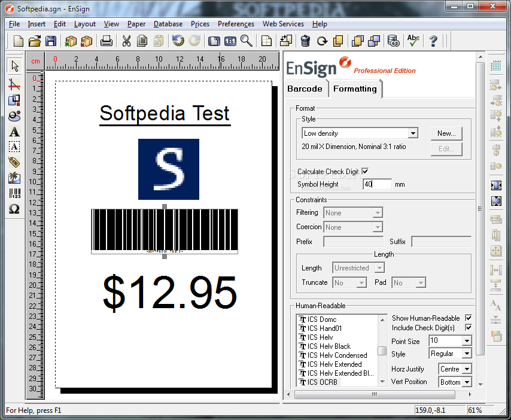Viewport: 511px width, 420px height.
Task: Open the magnifying glass zoom tool
Action: [247, 41]
